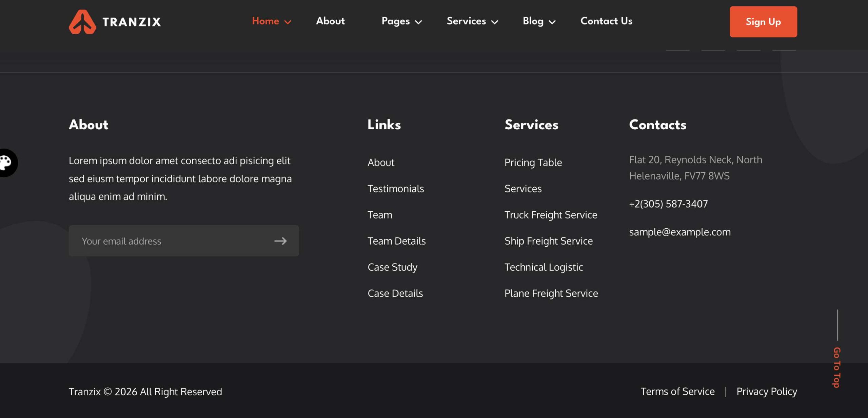Open the color palette switcher icon

[6, 163]
